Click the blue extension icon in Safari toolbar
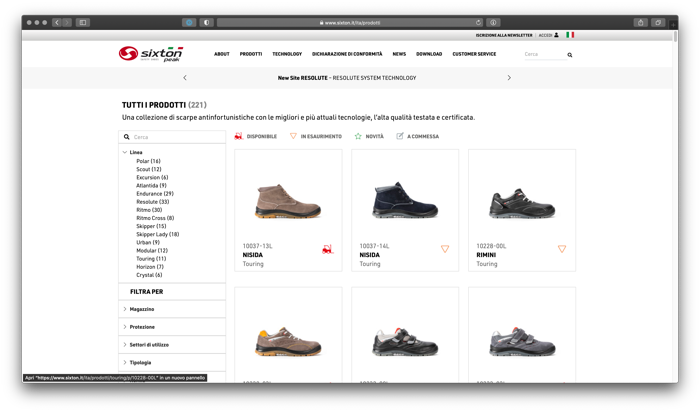This screenshot has width=700, height=412. [x=189, y=22]
